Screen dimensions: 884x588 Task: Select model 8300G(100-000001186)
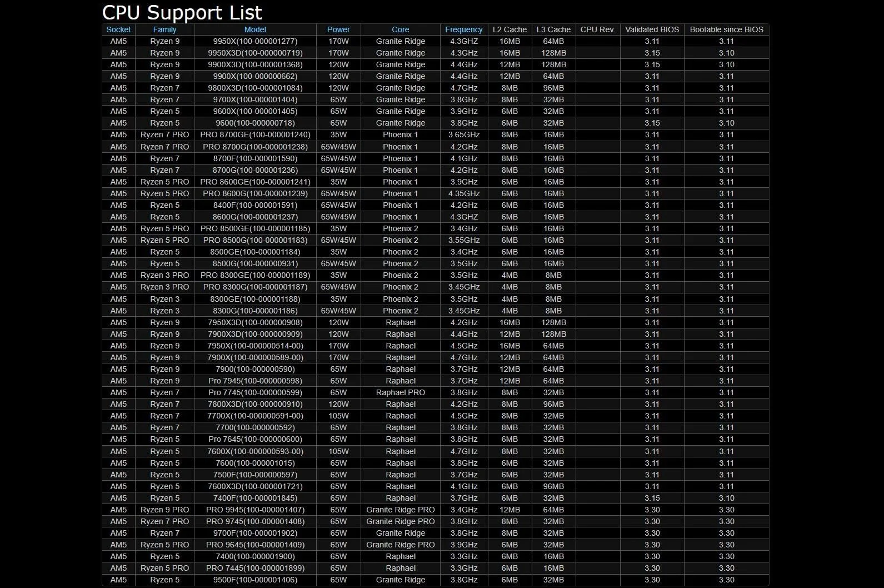pyautogui.click(x=255, y=311)
